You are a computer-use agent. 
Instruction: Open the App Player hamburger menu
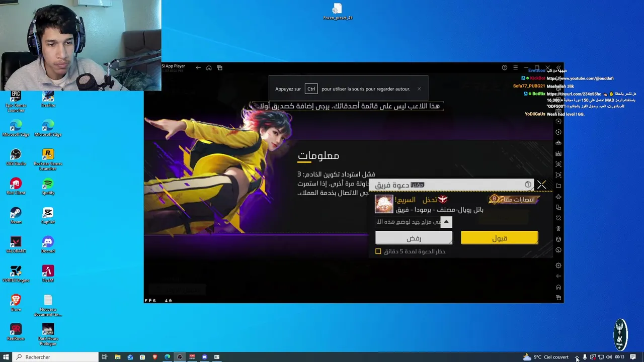point(515,67)
